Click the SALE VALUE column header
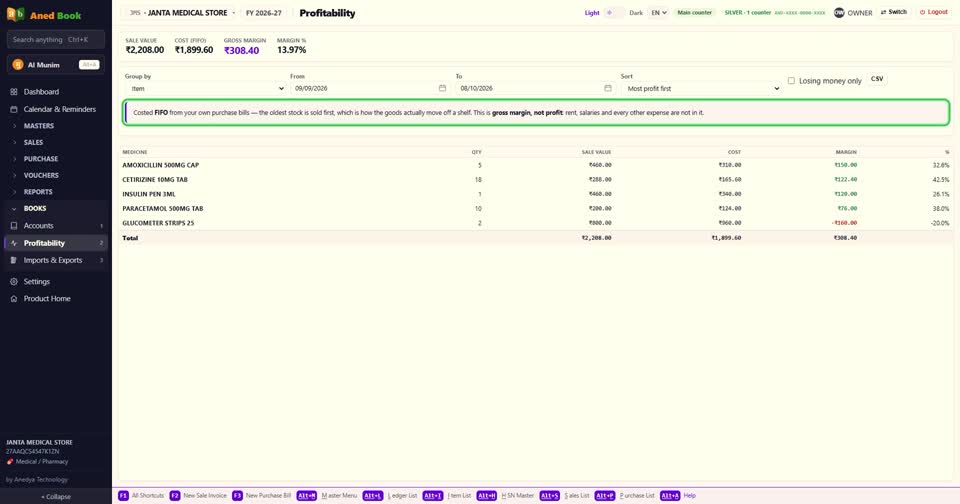Viewport: 960px width, 504px height. click(596, 152)
